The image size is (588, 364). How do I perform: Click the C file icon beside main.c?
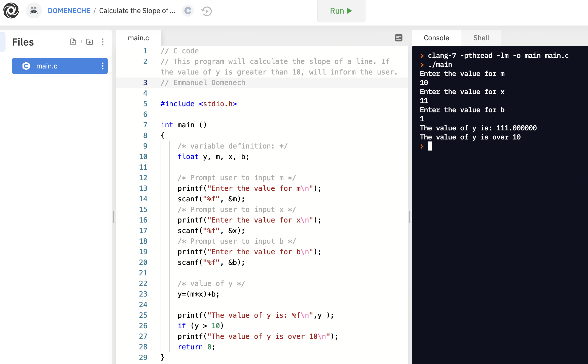tap(26, 66)
